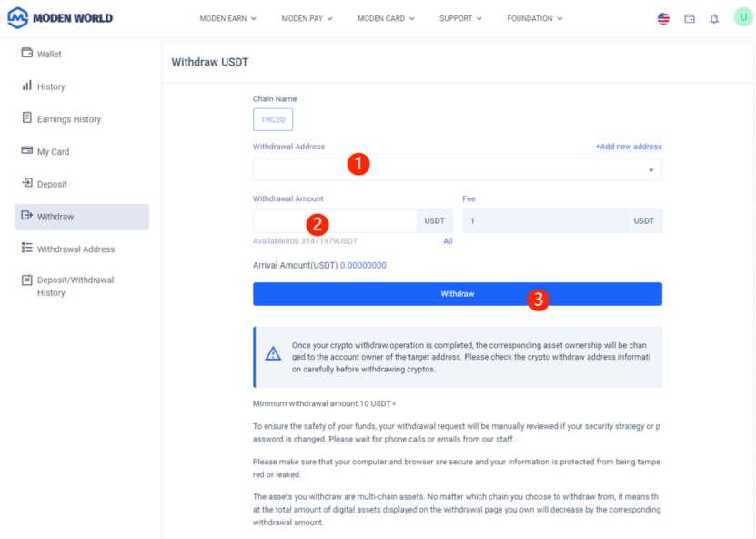Open Withdrawal Address in the sidebar

pos(76,249)
